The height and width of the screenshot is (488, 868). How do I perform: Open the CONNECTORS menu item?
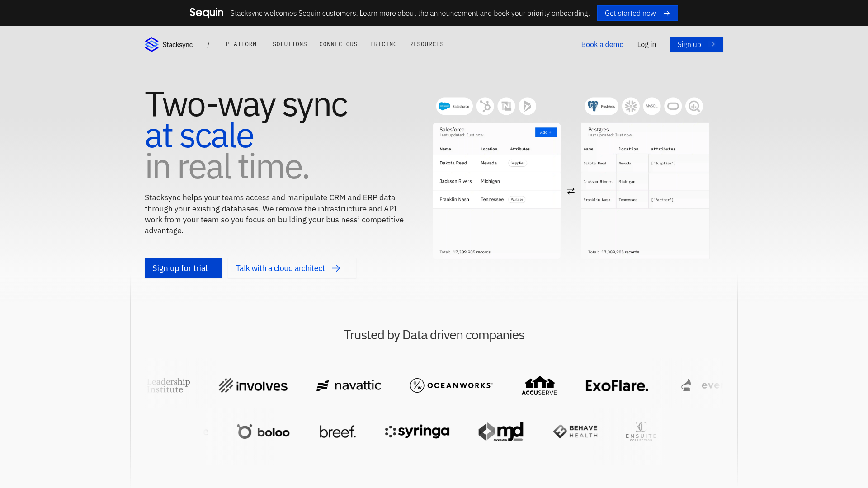(x=338, y=44)
